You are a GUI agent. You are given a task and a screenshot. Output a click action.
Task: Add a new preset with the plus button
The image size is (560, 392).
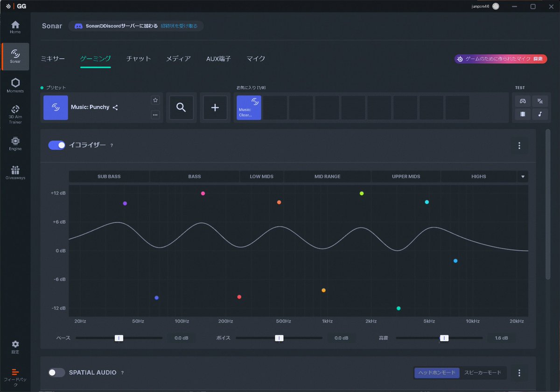[x=215, y=107]
